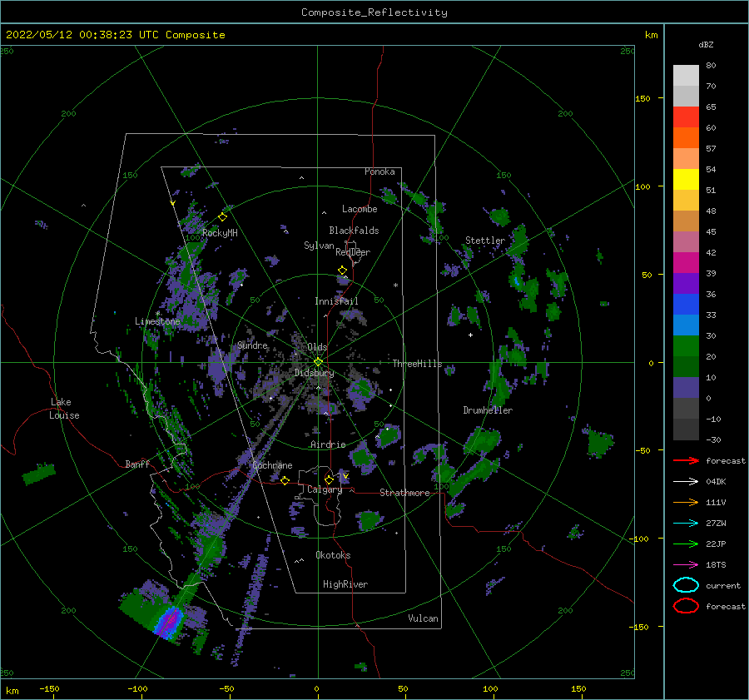This screenshot has height=700, width=749.
Task: Click the Composite_Reflectivity title
Action: click(374, 12)
